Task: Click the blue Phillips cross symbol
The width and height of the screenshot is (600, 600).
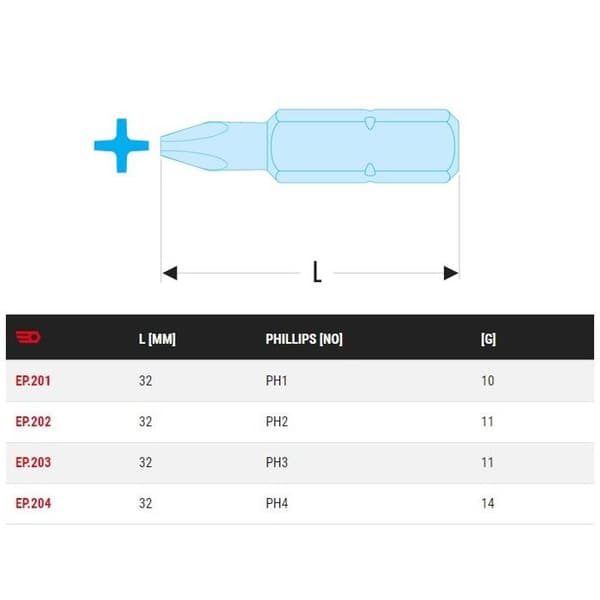Action: [122, 145]
